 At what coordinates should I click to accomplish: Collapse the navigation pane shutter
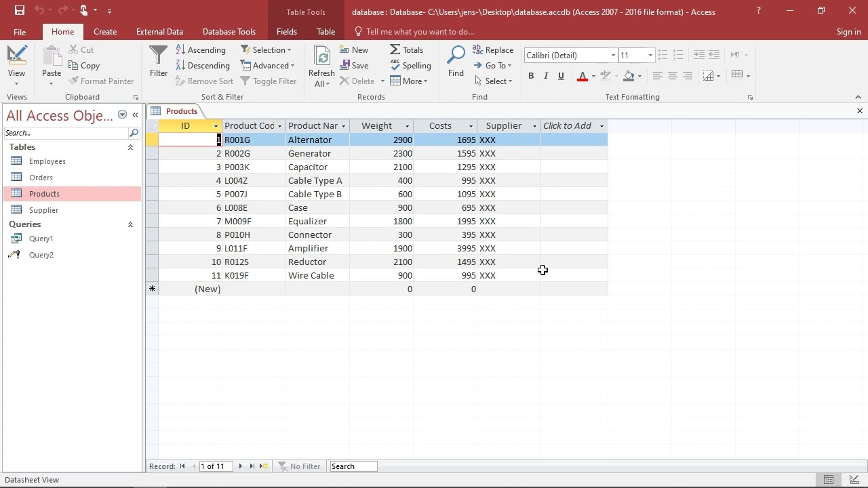(x=135, y=115)
